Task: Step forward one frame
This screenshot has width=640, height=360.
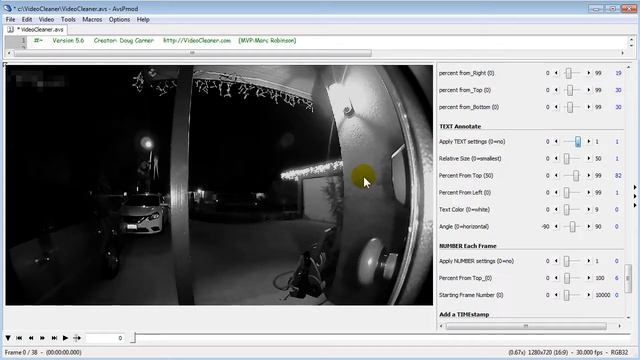Action: click(42, 338)
